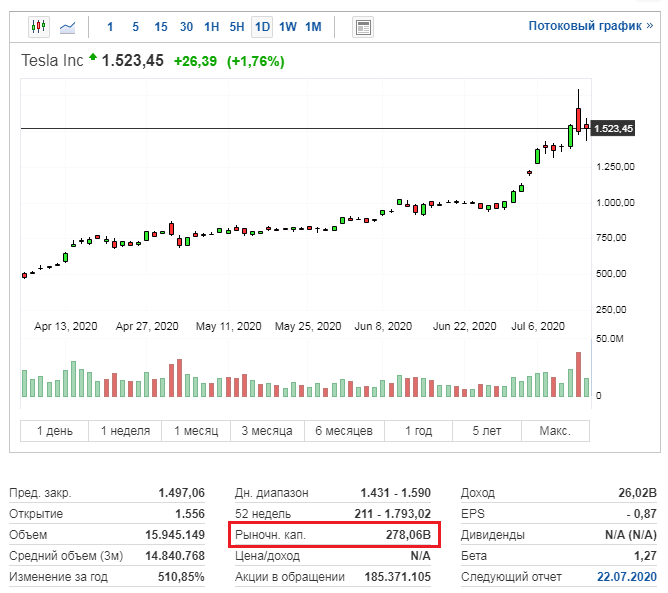The image size is (668, 593).
Task: Click the (+1,76%) percent change
Action: (x=256, y=61)
